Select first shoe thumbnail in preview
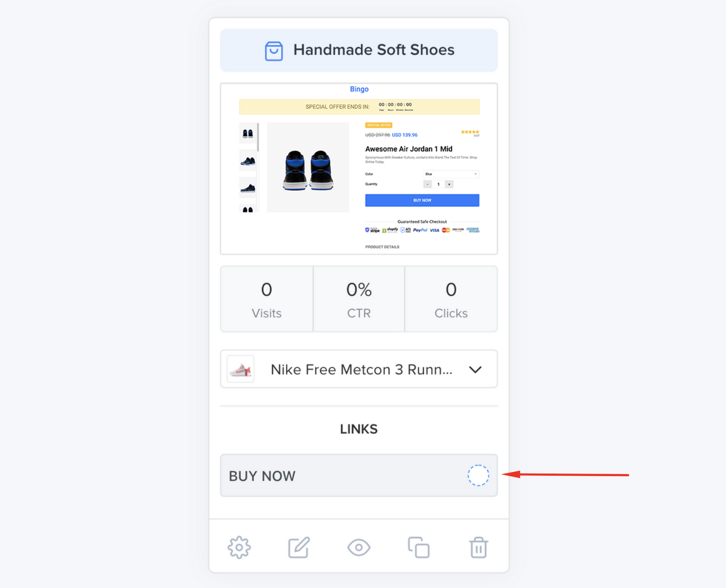This screenshot has width=726, height=588. (x=248, y=133)
